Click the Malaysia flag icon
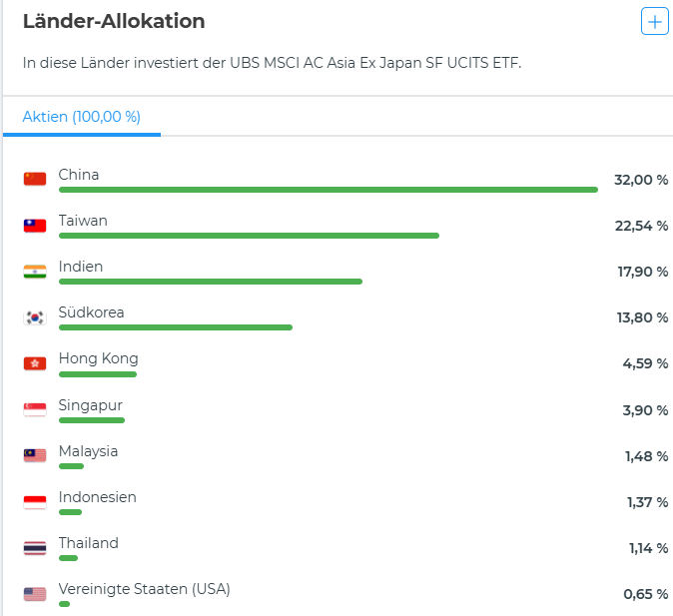Image resolution: width=673 pixels, height=616 pixels. (35, 455)
